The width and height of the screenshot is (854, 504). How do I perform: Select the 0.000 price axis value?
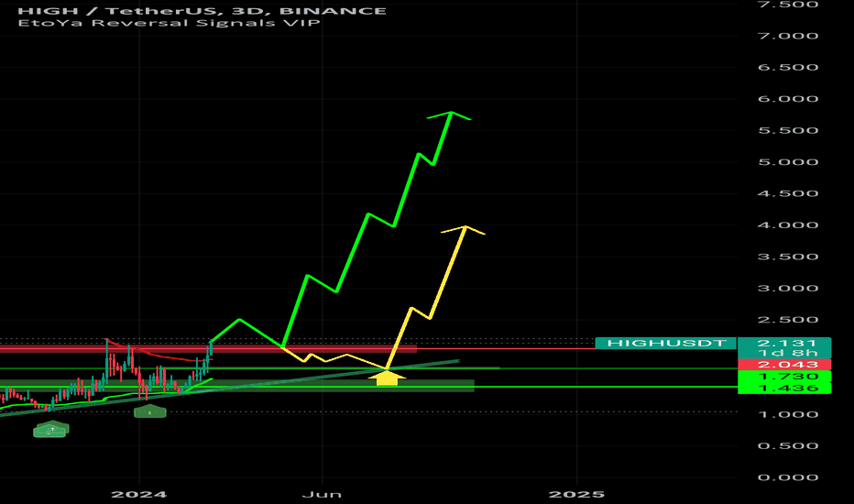coord(787,477)
